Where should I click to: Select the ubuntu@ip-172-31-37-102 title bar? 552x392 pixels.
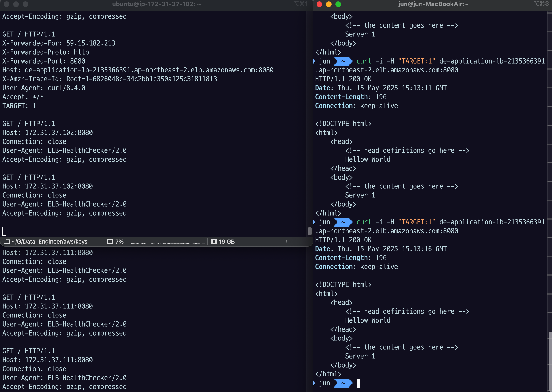point(156,4)
